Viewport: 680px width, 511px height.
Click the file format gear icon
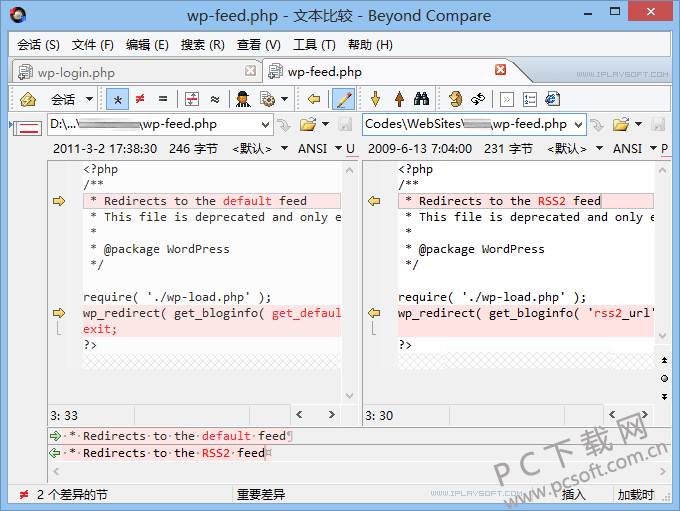(267, 99)
